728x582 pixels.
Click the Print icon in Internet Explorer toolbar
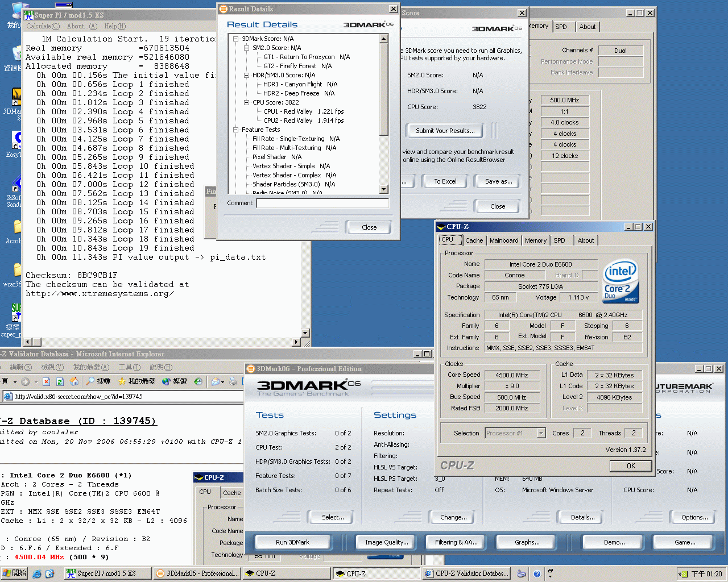233,381
